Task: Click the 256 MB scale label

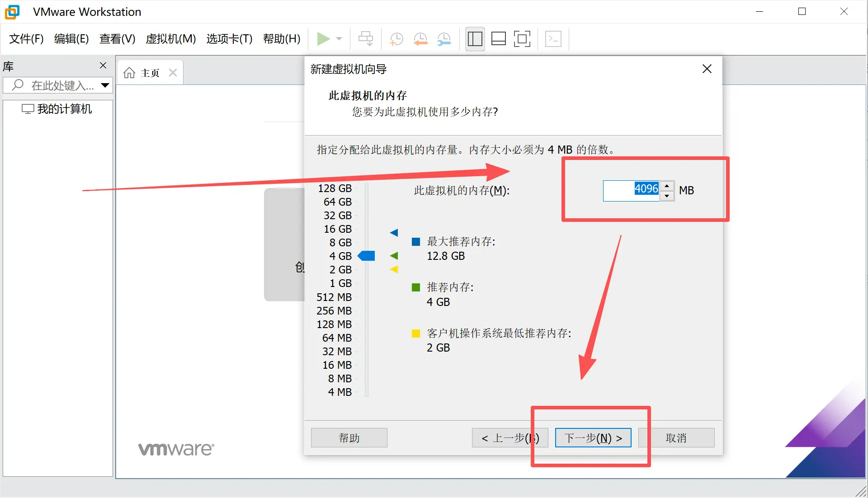Action: point(334,311)
